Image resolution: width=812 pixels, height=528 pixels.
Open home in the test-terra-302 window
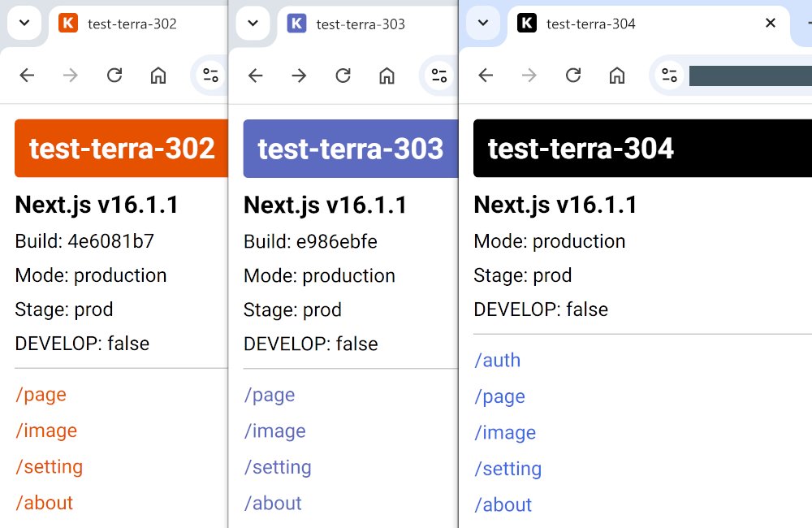pyautogui.click(x=158, y=76)
